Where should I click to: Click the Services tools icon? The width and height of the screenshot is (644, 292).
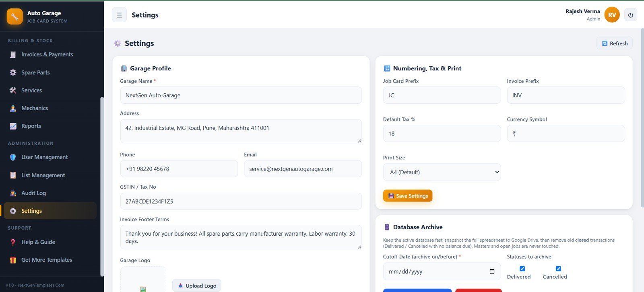(x=13, y=90)
